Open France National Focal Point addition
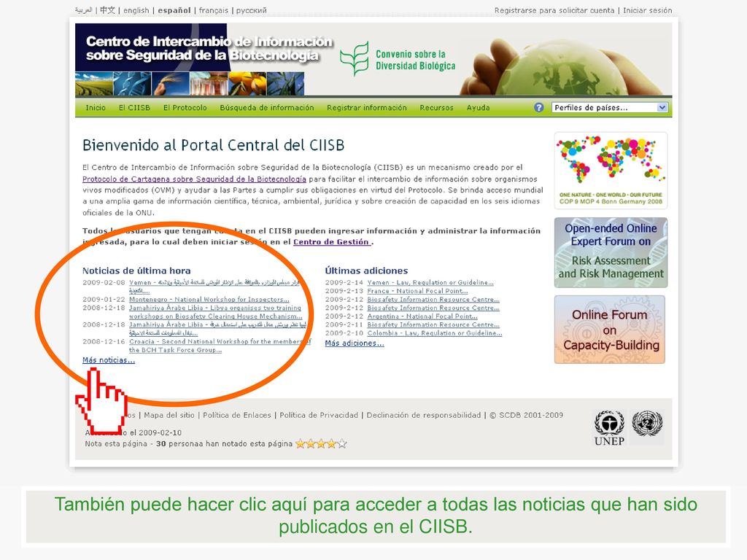Viewport: 747px width, 560px height. click(418, 291)
